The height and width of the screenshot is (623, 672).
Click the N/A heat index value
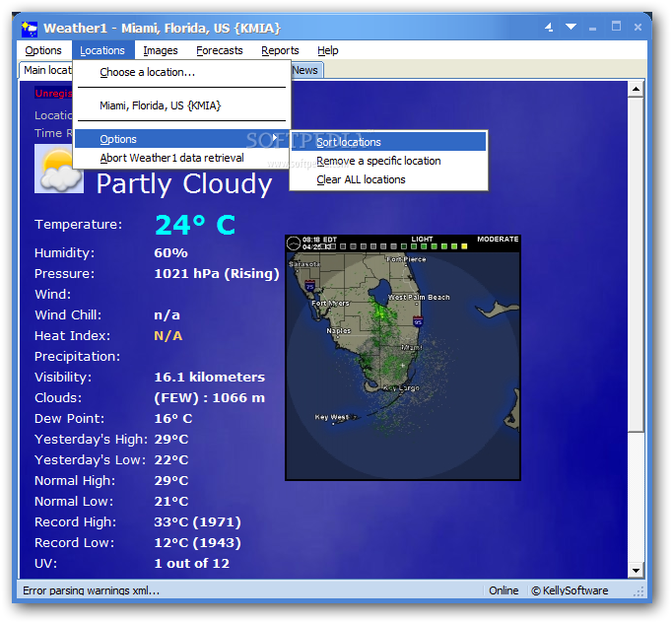click(168, 336)
